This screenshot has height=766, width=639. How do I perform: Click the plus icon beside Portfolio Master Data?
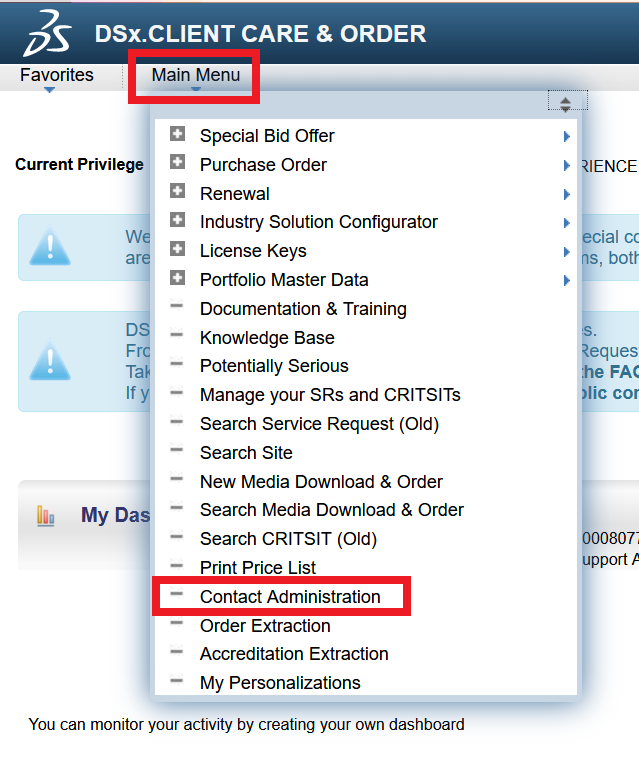click(178, 279)
